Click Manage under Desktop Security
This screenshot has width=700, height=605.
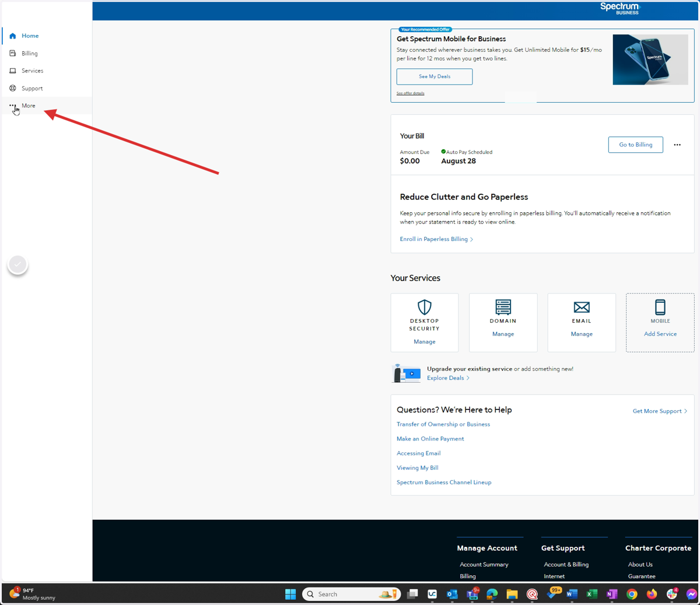coord(425,342)
